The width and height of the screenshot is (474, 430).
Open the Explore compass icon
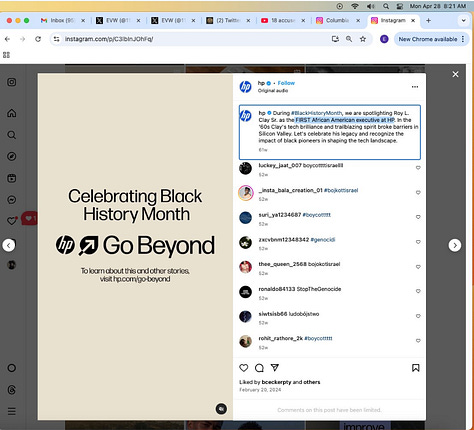click(x=12, y=156)
